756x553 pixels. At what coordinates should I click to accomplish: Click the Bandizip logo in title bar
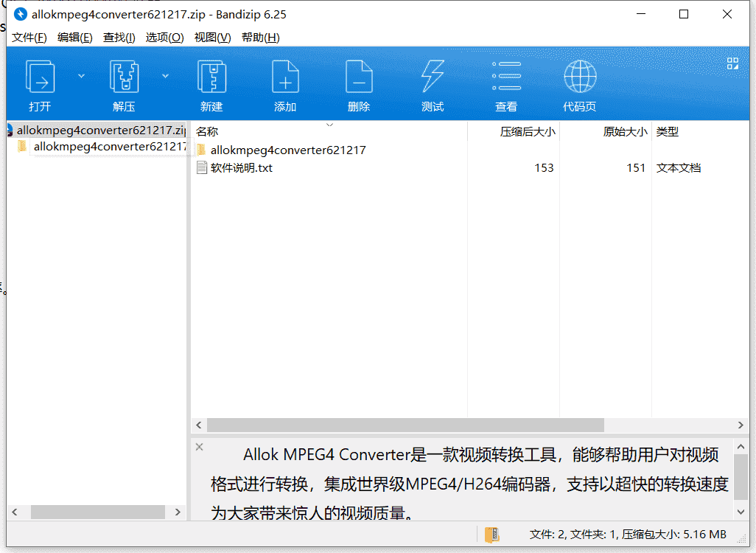pyautogui.click(x=20, y=15)
